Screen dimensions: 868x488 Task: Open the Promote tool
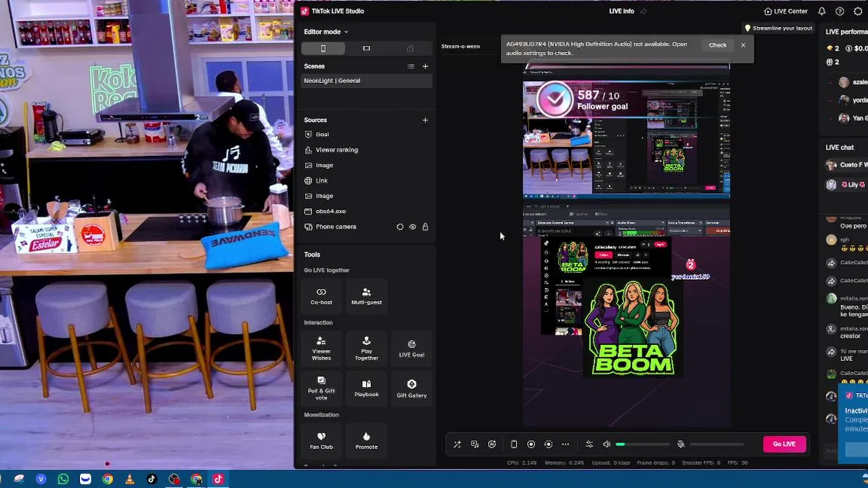point(366,441)
